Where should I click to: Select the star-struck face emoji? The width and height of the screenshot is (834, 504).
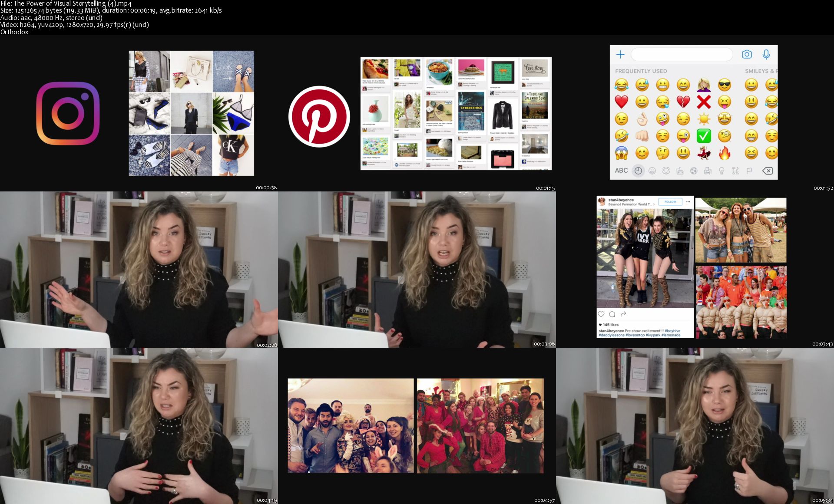coord(725,119)
